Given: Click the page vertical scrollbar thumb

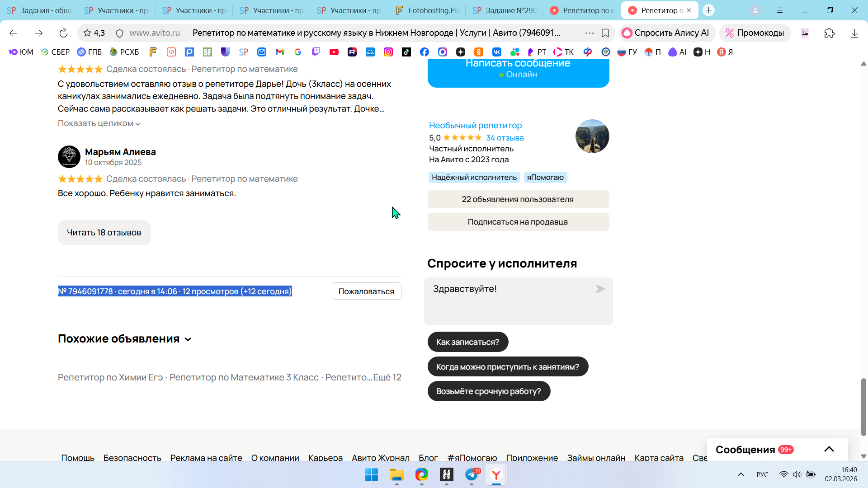Looking at the screenshot, I should click(x=863, y=407).
